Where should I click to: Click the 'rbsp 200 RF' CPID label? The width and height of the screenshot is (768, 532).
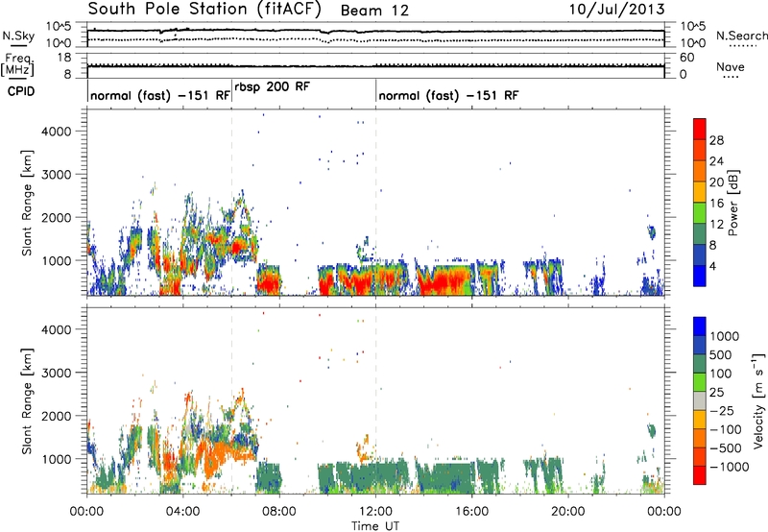272,86
